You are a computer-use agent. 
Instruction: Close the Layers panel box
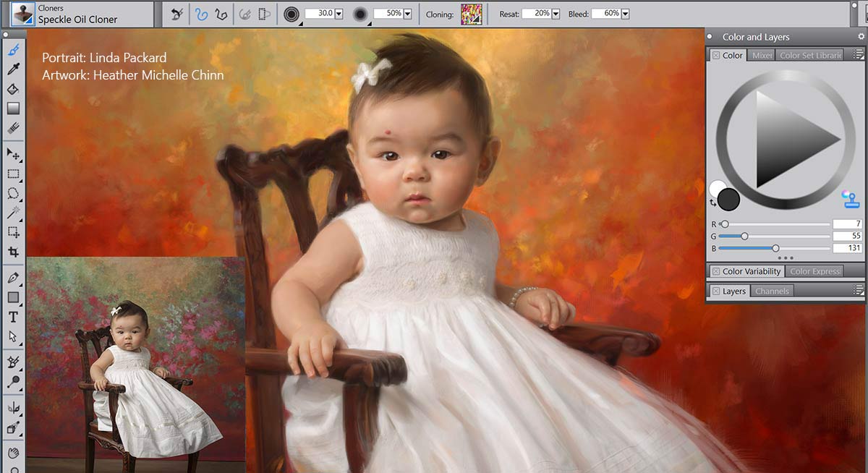pyautogui.click(x=715, y=291)
